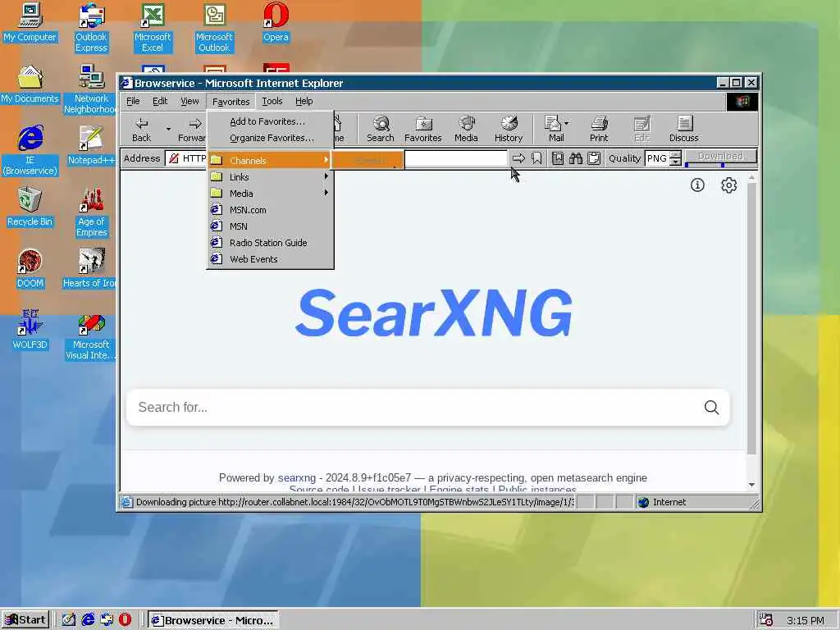
Task: Open the Mail button dropdown arrow
Action: pyautogui.click(x=567, y=123)
